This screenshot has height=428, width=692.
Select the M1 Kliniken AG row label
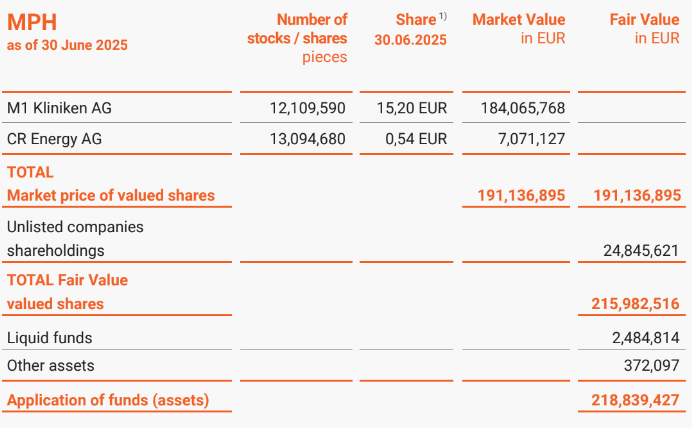point(62,107)
